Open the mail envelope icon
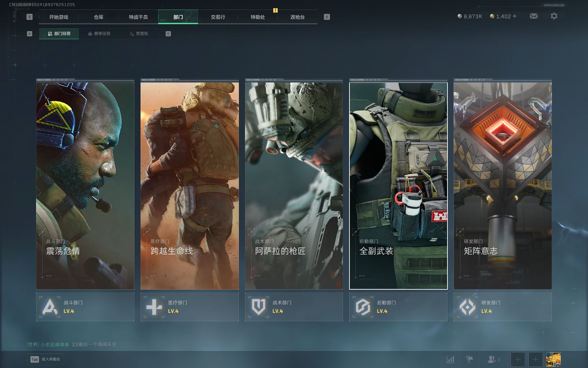The height and width of the screenshot is (368, 588). [534, 16]
